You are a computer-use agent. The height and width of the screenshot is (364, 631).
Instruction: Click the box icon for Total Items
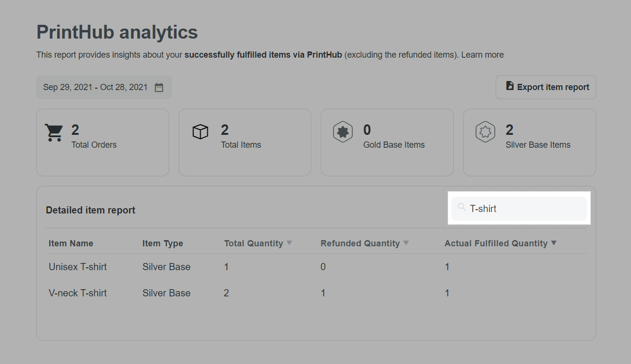click(x=200, y=132)
